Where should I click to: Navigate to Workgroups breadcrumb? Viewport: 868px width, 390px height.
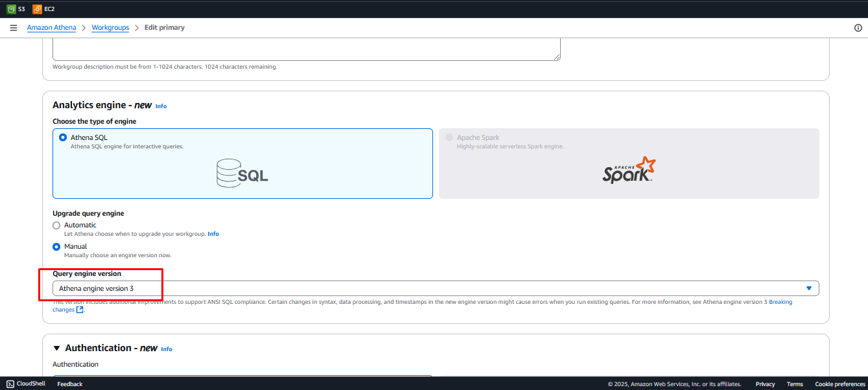pos(110,28)
